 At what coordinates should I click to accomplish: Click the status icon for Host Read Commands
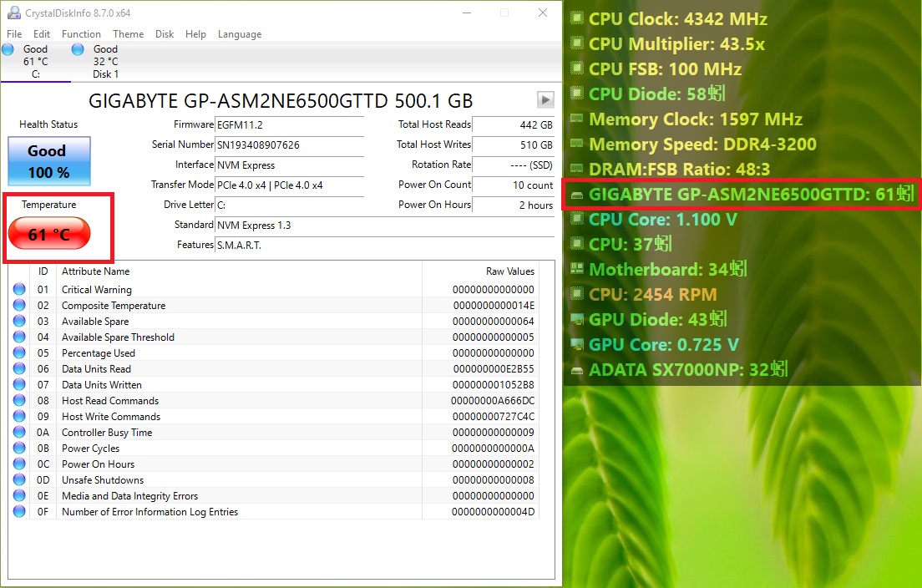[x=19, y=400]
